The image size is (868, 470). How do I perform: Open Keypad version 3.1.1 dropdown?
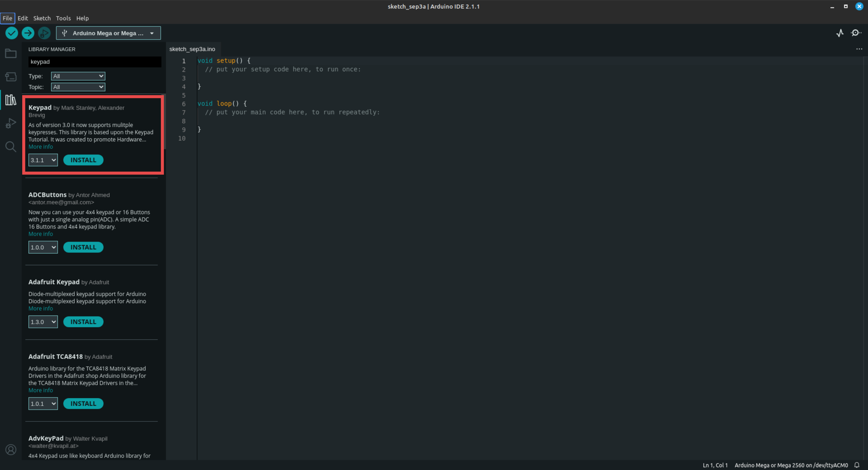(x=43, y=160)
